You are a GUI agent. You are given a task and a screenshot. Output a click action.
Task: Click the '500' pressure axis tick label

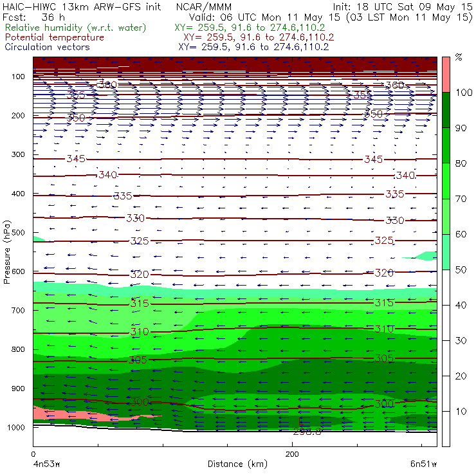[x=18, y=233]
